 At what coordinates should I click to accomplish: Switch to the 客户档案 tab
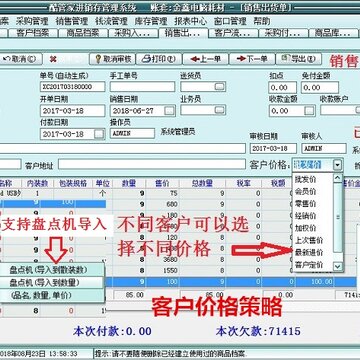(33, 33)
